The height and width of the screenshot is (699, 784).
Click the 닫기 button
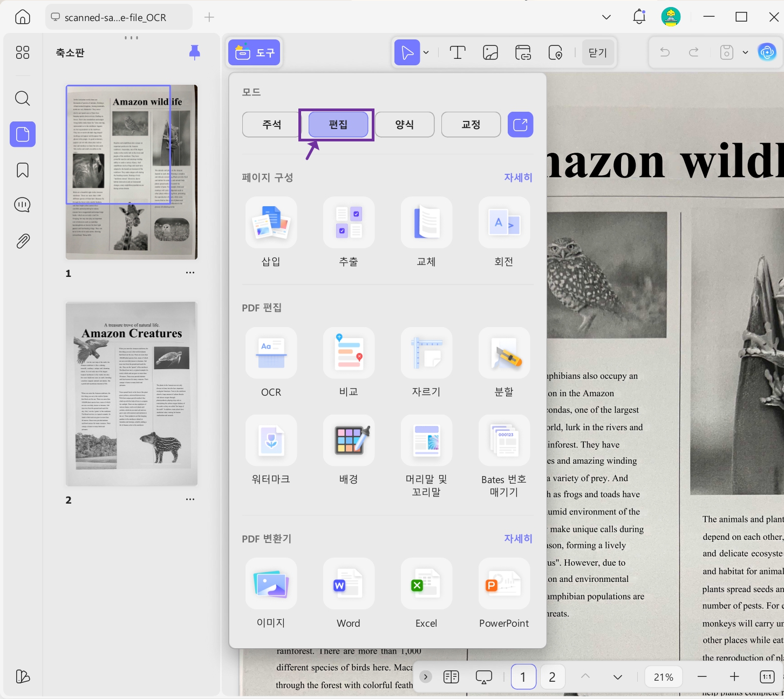pyautogui.click(x=598, y=52)
